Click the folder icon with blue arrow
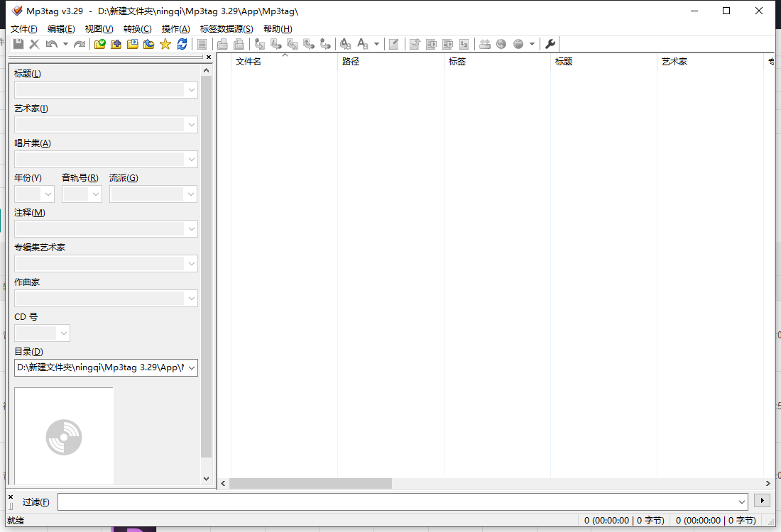Image resolution: width=781 pixels, height=532 pixels. click(149, 44)
